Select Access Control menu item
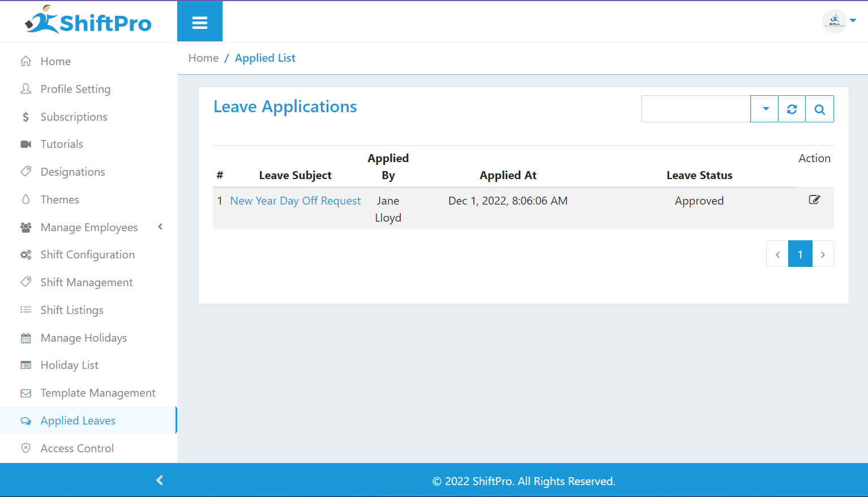868x497 pixels. click(x=77, y=448)
